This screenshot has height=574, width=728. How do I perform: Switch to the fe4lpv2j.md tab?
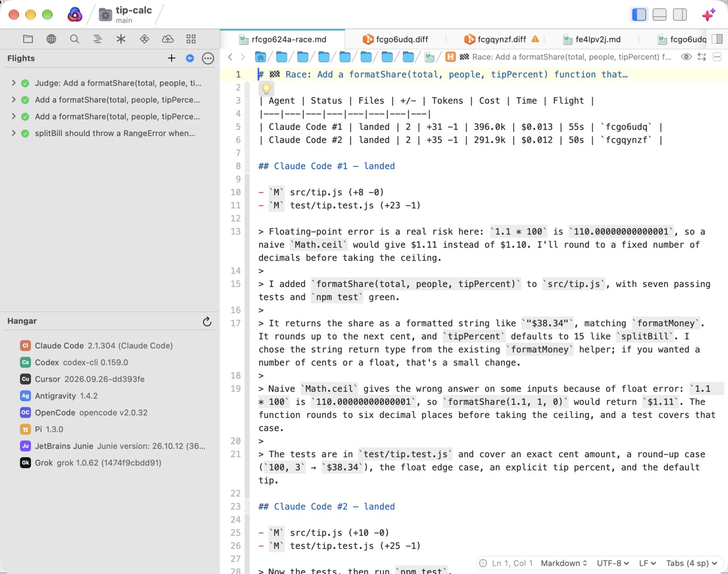coord(592,40)
